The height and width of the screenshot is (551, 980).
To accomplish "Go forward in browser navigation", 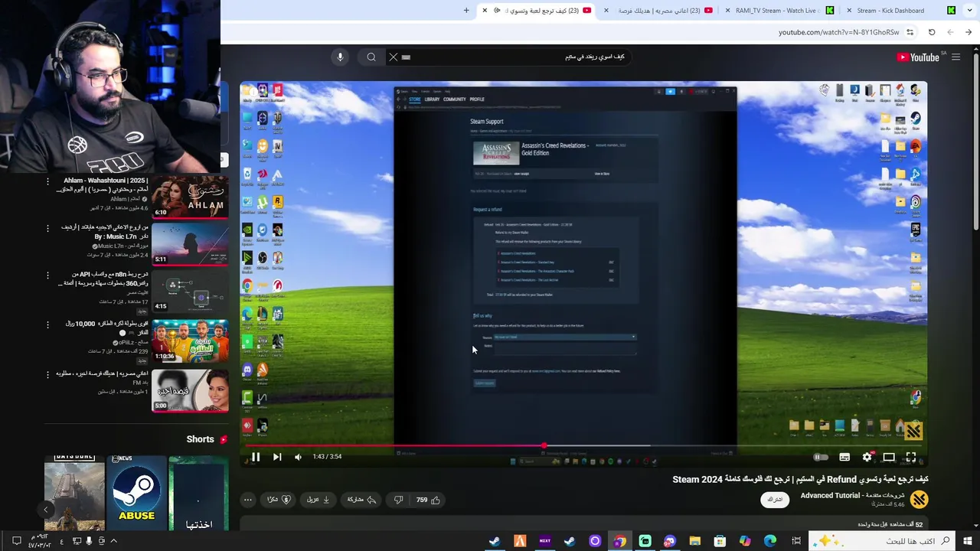I will click(950, 32).
